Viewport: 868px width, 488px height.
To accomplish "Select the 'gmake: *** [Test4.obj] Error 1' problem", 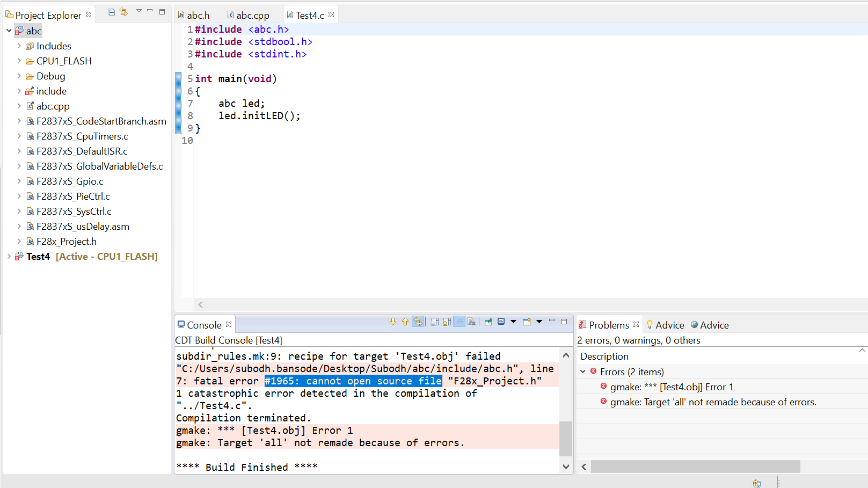I will coord(672,387).
